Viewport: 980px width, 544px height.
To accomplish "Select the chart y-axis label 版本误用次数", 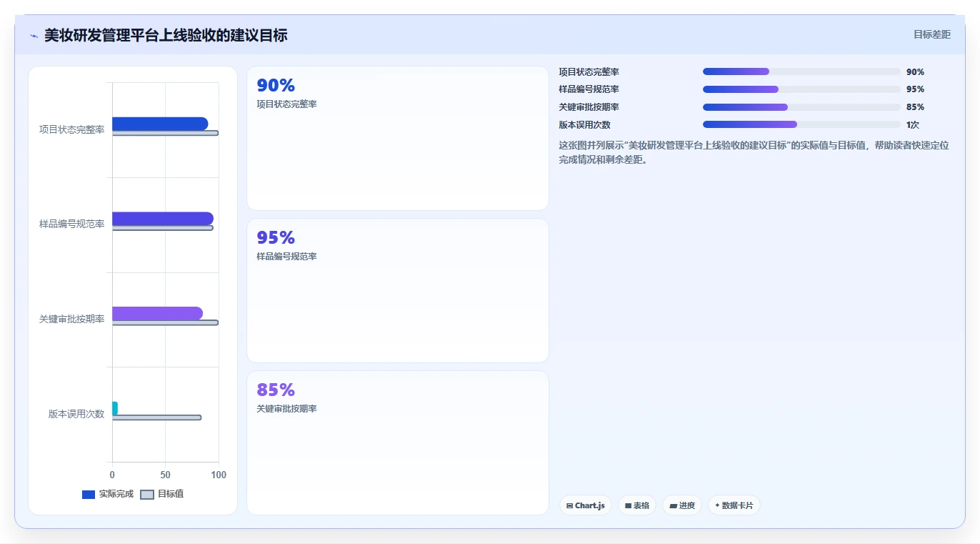I will click(x=76, y=414).
